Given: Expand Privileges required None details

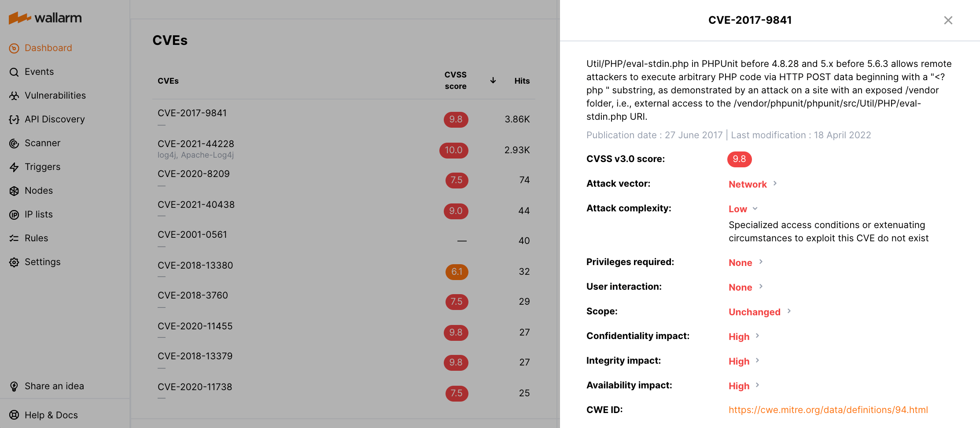Looking at the screenshot, I should (x=761, y=262).
